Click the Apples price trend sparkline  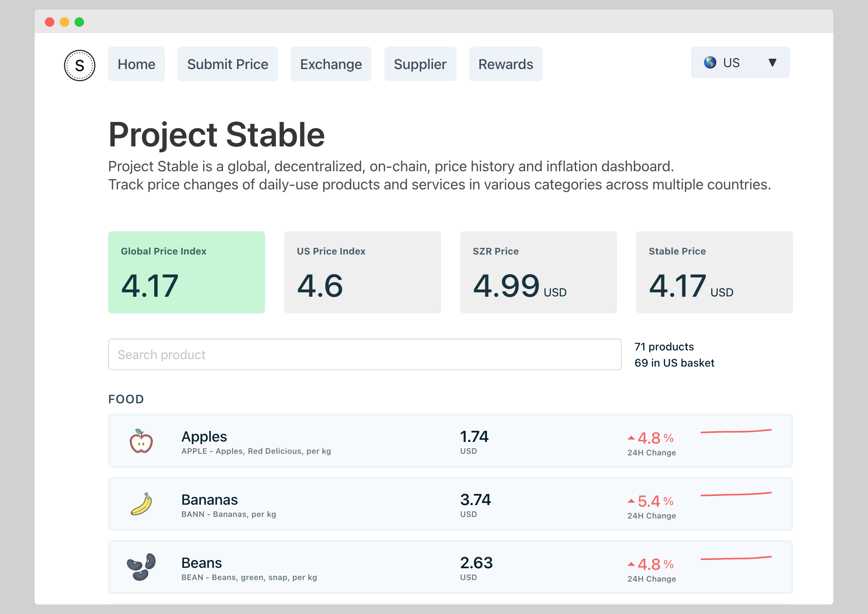pos(736,431)
